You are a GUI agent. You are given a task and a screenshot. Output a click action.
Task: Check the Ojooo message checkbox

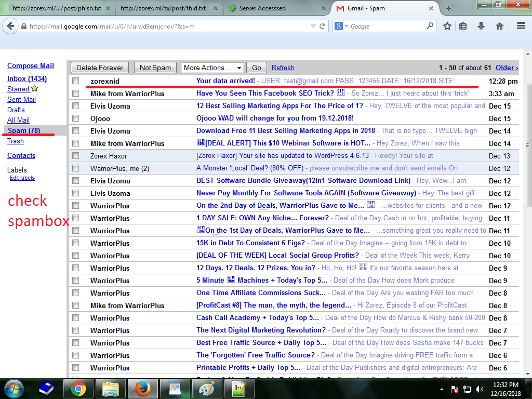coord(76,118)
